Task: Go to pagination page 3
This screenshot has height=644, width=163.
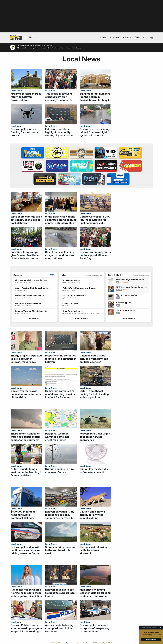Action: [x=69, y=642]
